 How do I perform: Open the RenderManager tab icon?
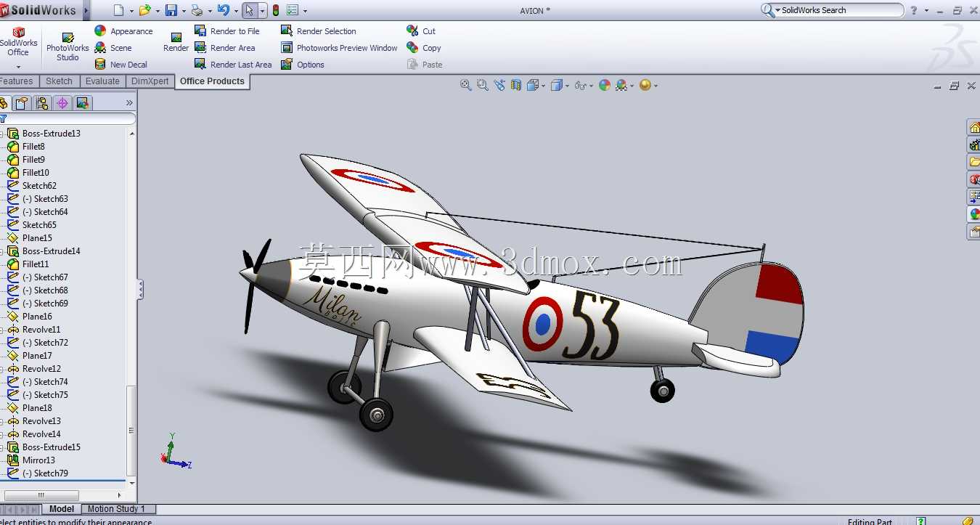pos(82,103)
